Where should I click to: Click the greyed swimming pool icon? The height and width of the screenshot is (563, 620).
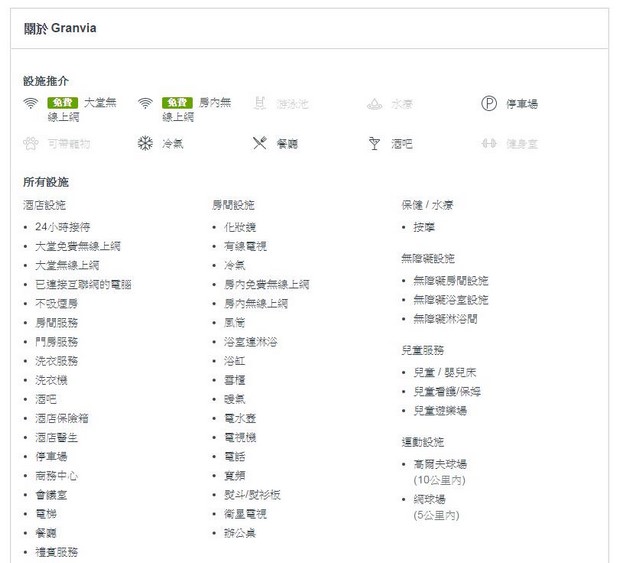(x=260, y=104)
